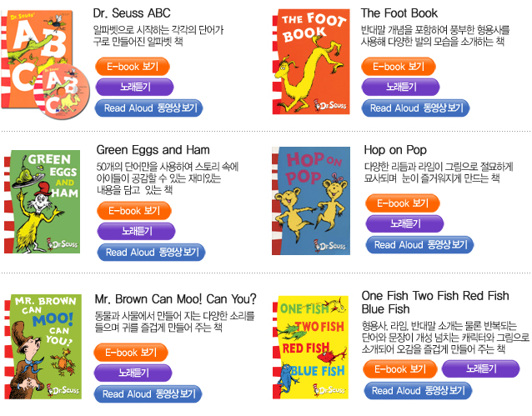Click the ABC audio CD disc image
Screen dimensions: 532x416
62,92
